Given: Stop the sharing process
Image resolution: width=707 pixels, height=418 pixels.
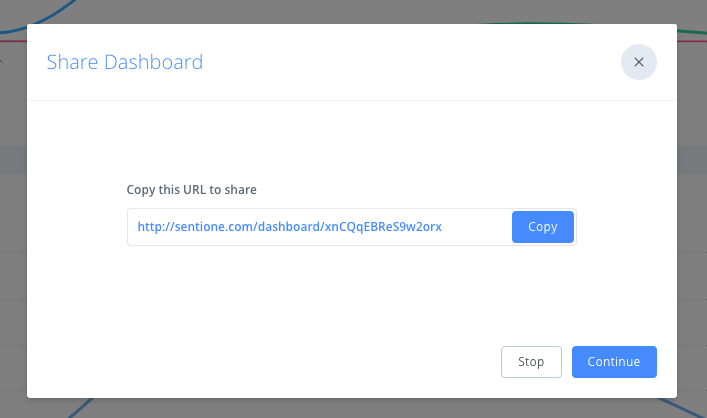Looking at the screenshot, I should point(530,362).
